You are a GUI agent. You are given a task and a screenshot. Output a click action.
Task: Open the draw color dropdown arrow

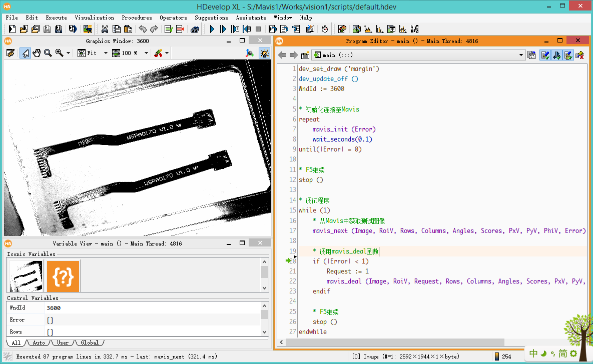coord(167,53)
